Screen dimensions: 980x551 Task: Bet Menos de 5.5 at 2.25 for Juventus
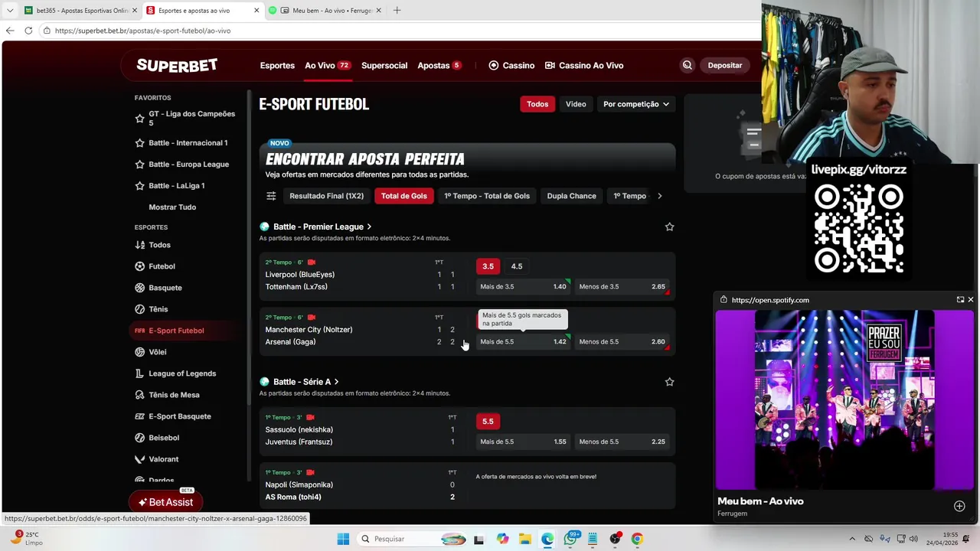coord(622,442)
